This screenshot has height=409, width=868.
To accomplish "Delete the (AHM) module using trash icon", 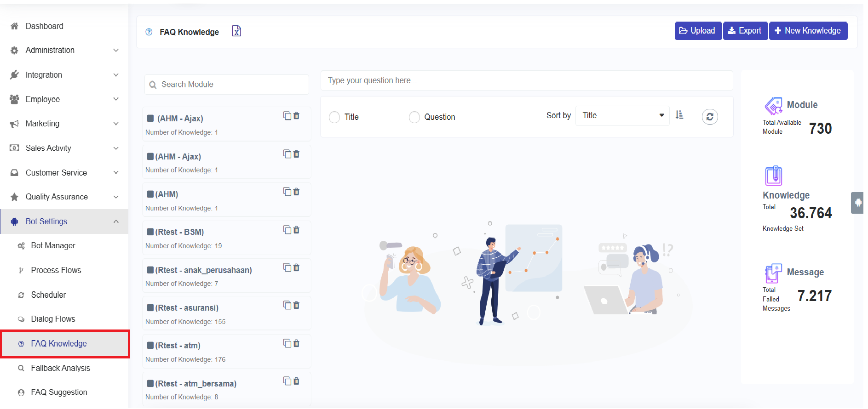I will pyautogui.click(x=297, y=192).
